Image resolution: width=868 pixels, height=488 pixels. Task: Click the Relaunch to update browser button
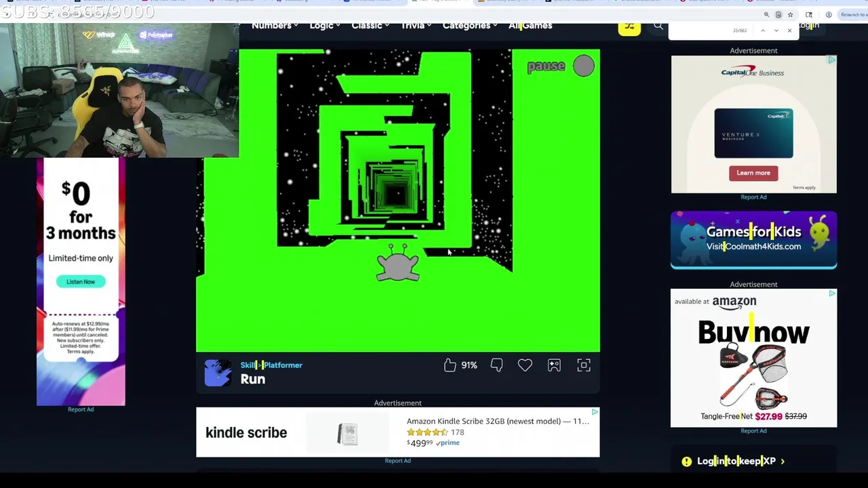point(853,14)
